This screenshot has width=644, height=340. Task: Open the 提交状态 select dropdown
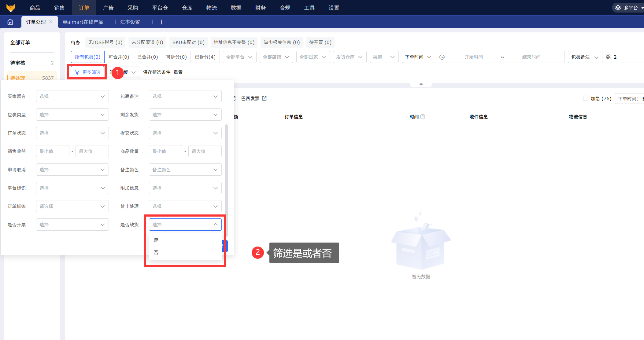(x=185, y=133)
